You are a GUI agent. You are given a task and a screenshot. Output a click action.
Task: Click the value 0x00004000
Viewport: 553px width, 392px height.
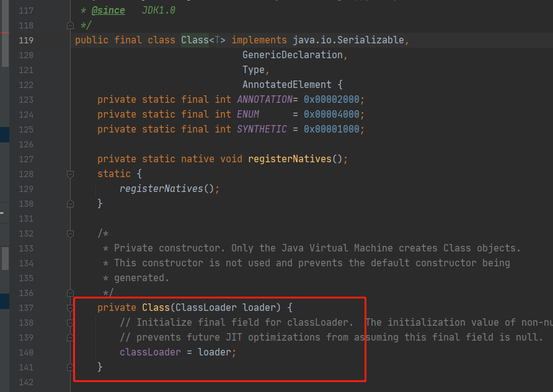click(332, 114)
